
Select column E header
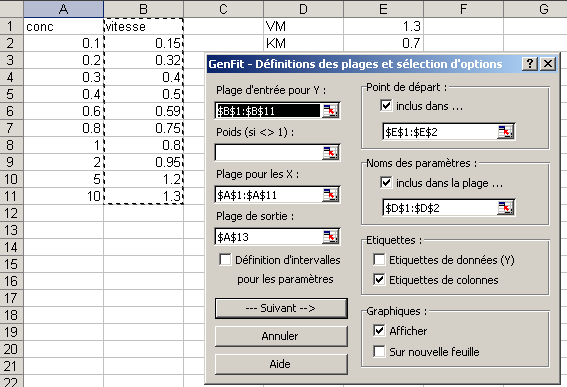tap(383, 9)
